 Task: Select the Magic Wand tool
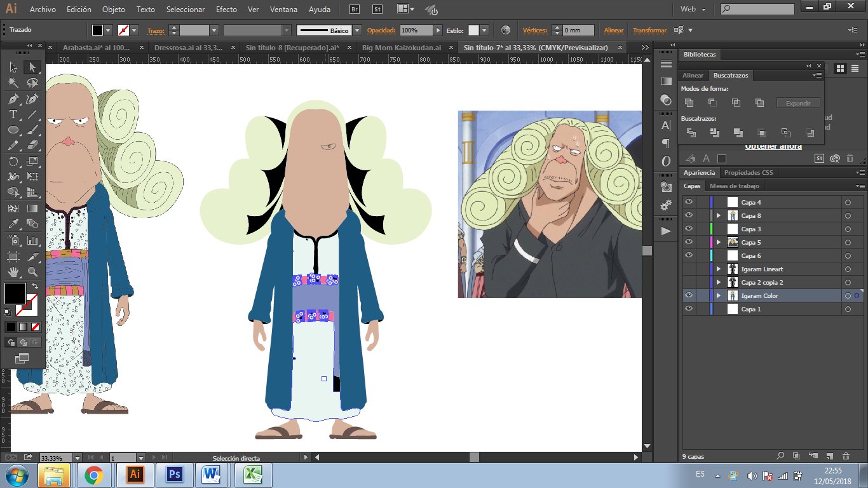click(13, 83)
